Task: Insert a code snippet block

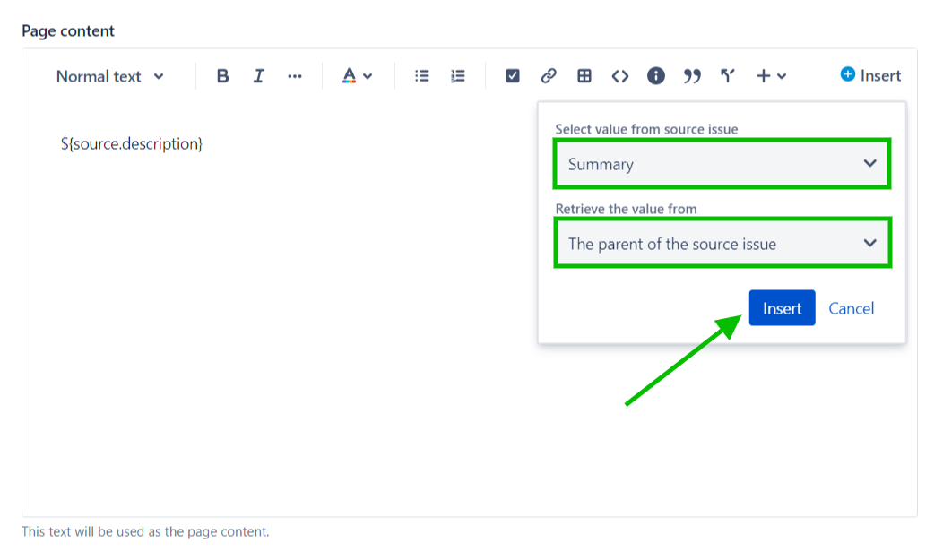Action: pos(620,76)
